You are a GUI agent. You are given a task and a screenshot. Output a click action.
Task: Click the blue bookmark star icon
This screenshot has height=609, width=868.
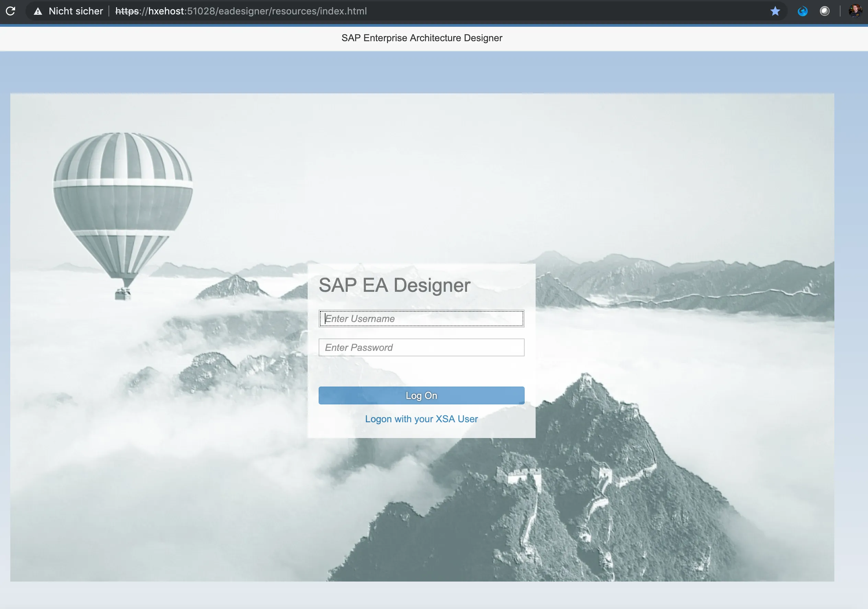click(x=775, y=11)
